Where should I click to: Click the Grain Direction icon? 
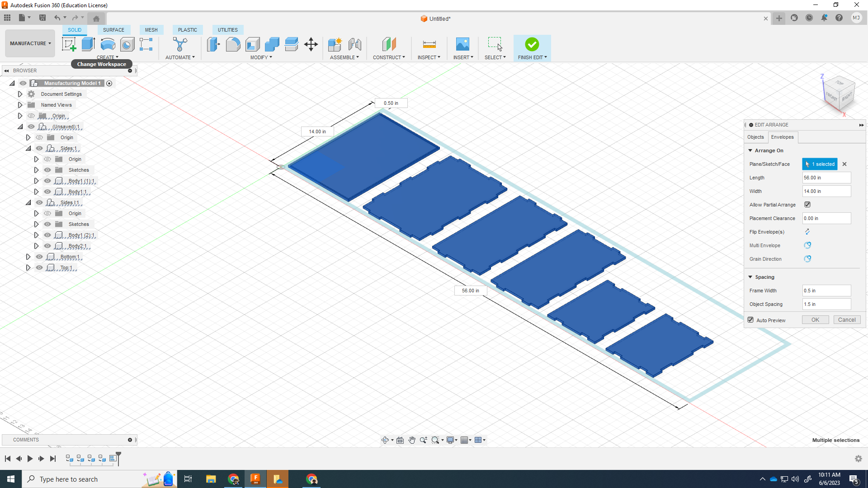pyautogui.click(x=807, y=259)
